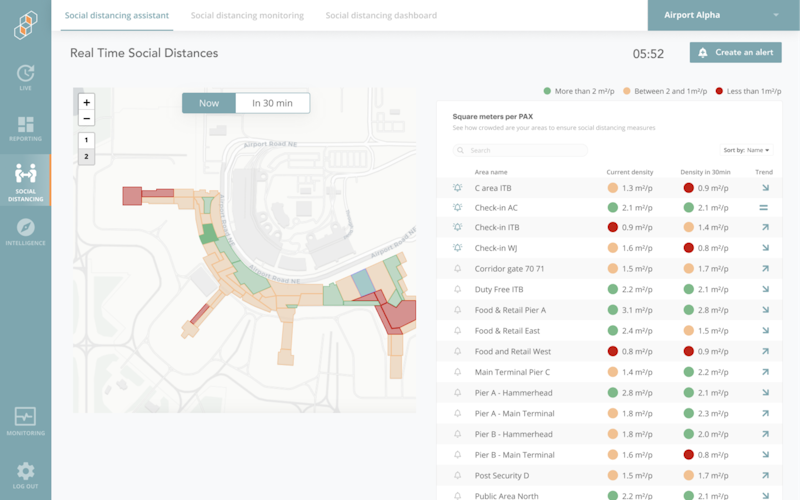Image resolution: width=800 pixels, height=500 pixels.
Task: Switch to Social distancing dashboard tab
Action: 381,16
